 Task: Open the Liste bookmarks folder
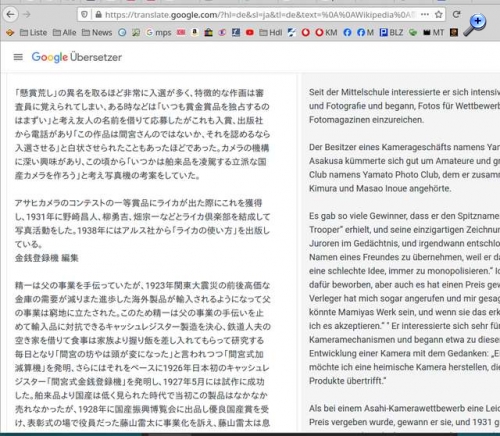(33, 33)
